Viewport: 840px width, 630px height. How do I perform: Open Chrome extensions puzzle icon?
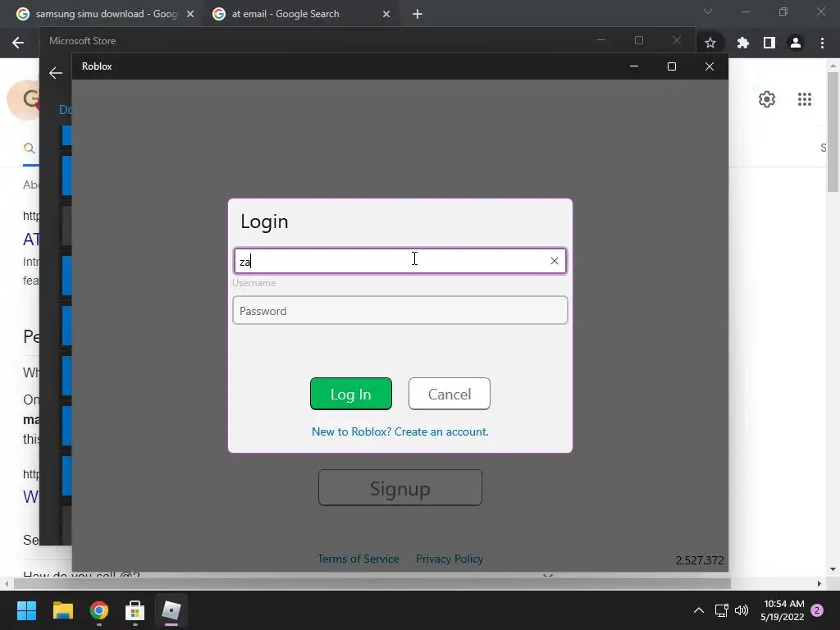[742, 43]
